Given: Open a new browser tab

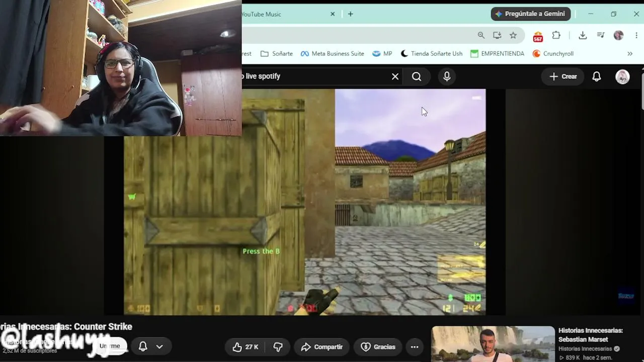Looking at the screenshot, I should (x=351, y=14).
